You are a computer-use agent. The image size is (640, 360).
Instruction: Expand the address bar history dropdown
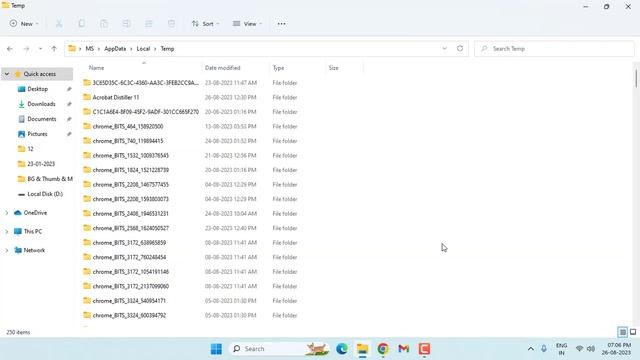444,49
